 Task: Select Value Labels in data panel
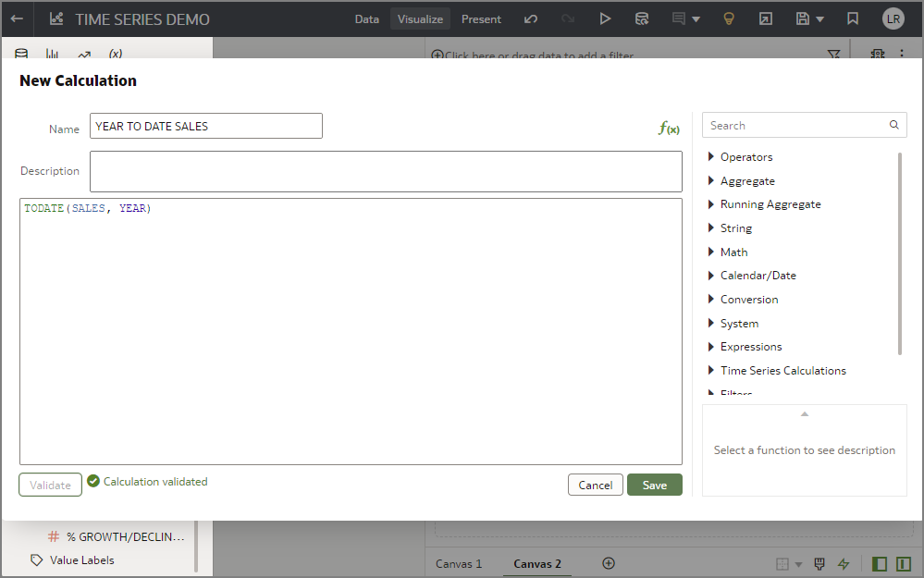[82, 560]
